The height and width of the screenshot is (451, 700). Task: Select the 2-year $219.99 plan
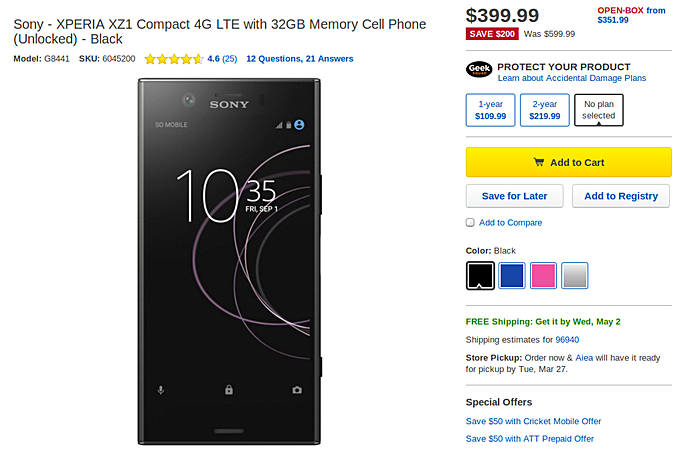click(545, 110)
